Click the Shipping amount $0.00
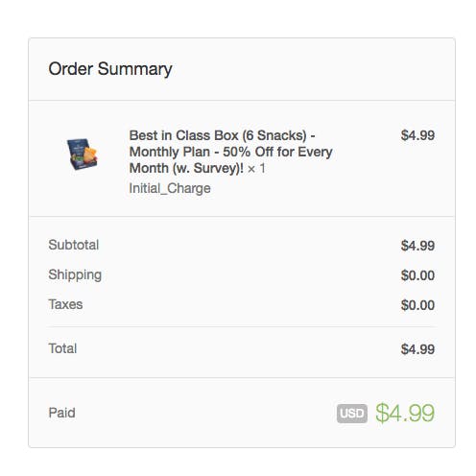 tap(417, 275)
